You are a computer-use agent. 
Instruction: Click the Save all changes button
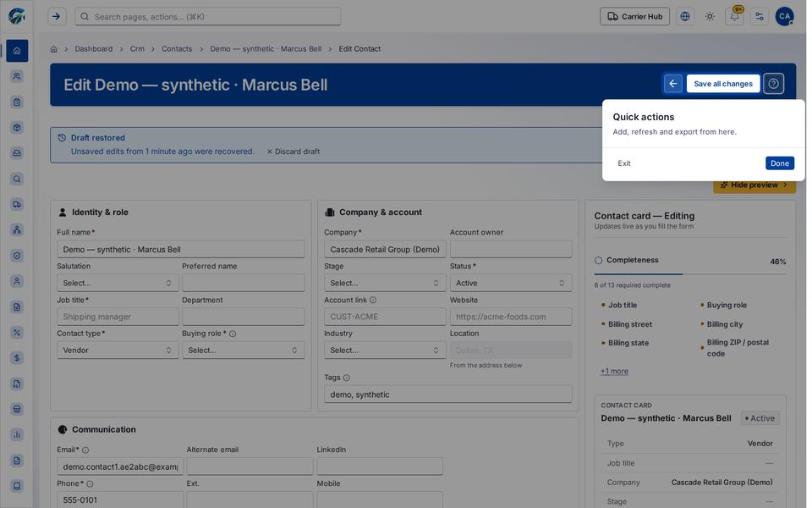click(x=723, y=84)
